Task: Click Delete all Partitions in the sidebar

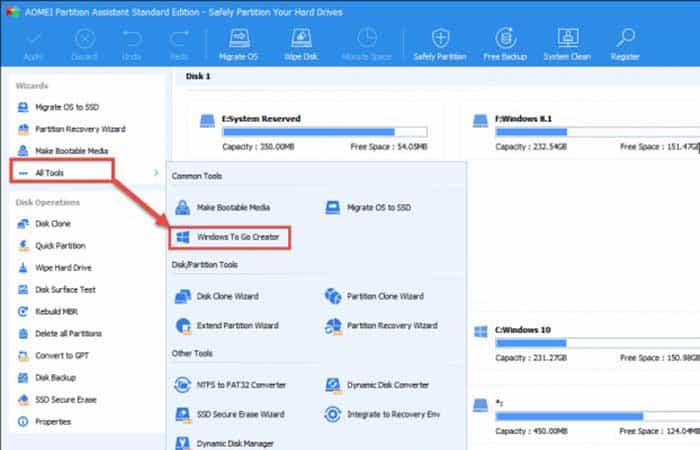Action: (x=59, y=333)
